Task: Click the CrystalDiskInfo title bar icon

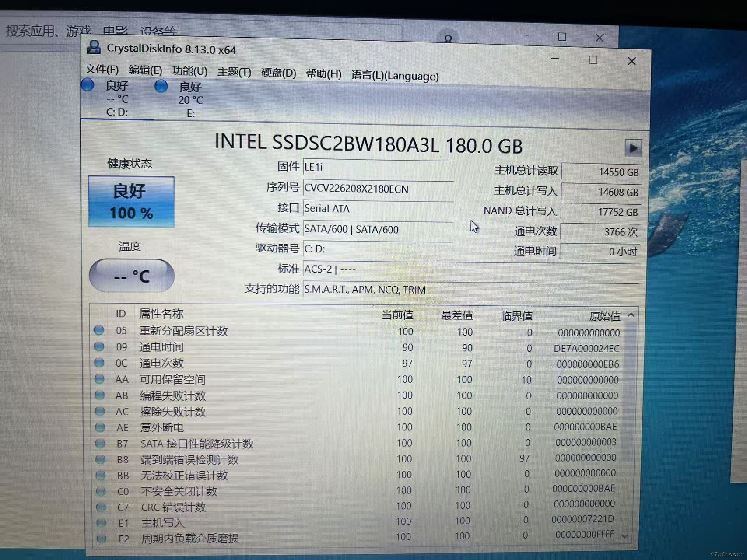Action: 93,47
